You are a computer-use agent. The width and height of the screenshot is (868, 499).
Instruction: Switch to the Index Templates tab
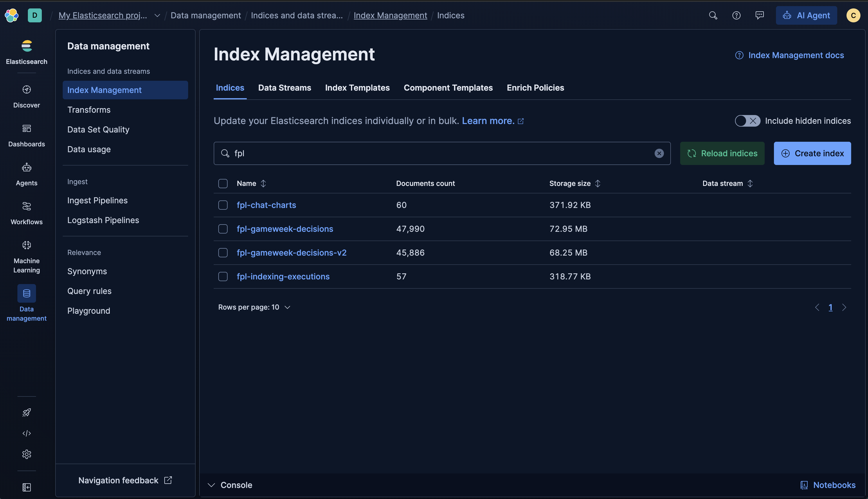pos(357,88)
